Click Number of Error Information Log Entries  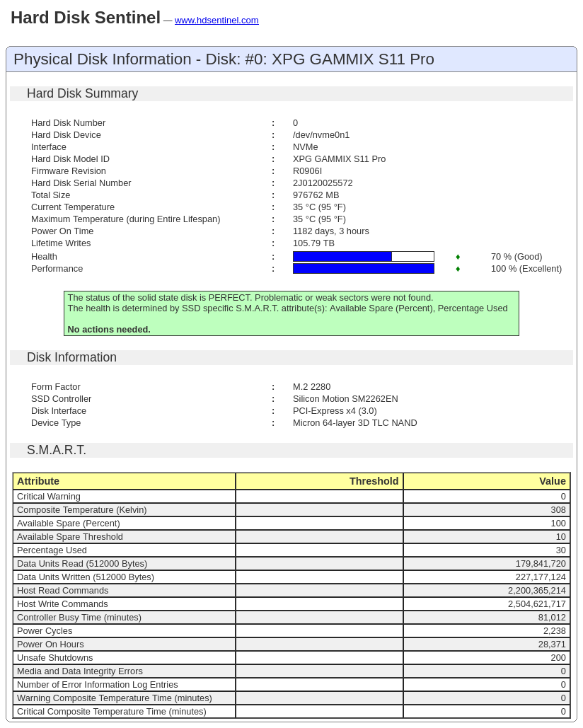(x=98, y=685)
